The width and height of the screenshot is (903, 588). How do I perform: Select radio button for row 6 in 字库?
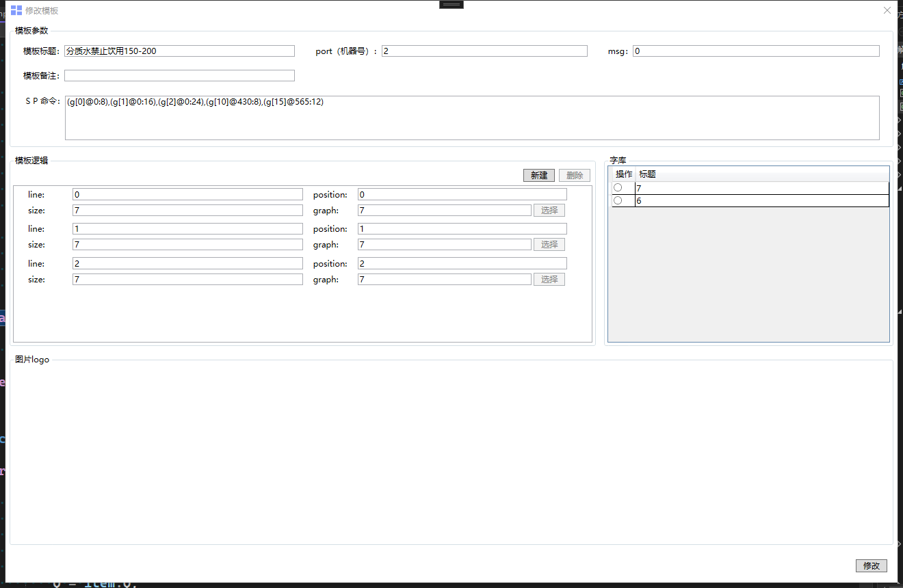coord(618,200)
